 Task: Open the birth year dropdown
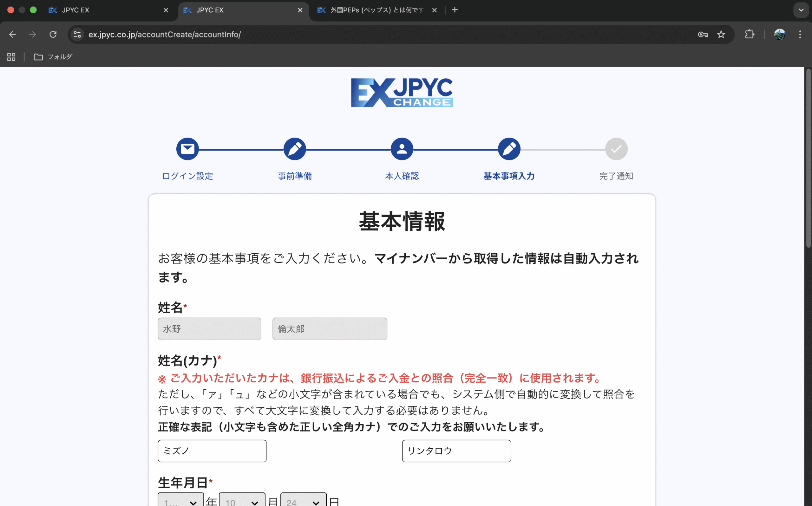click(181, 501)
